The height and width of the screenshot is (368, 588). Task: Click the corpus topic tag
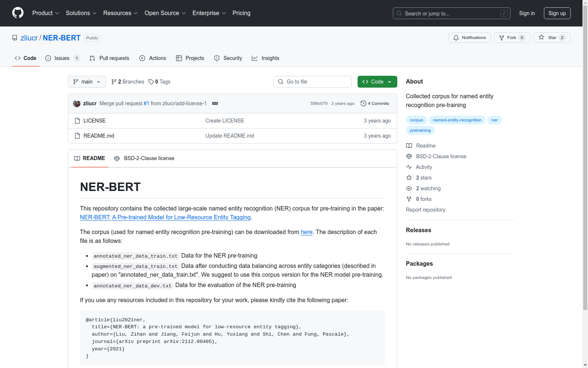[416, 120]
